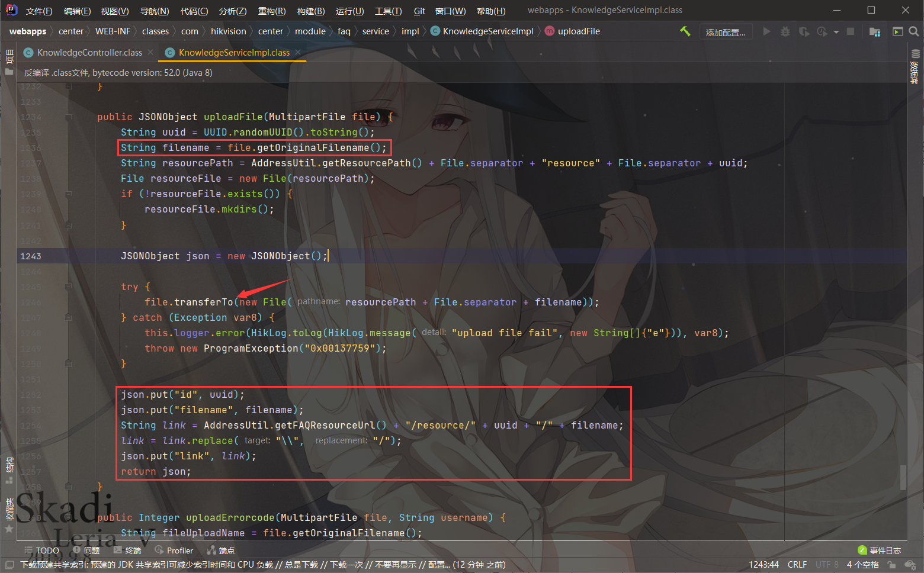Open the TODO tool window

[42, 551]
